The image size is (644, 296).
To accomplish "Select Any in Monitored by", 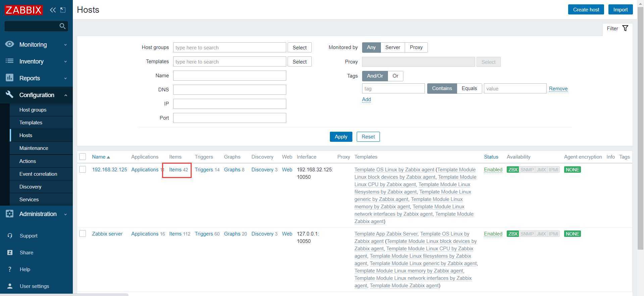I will click(371, 47).
